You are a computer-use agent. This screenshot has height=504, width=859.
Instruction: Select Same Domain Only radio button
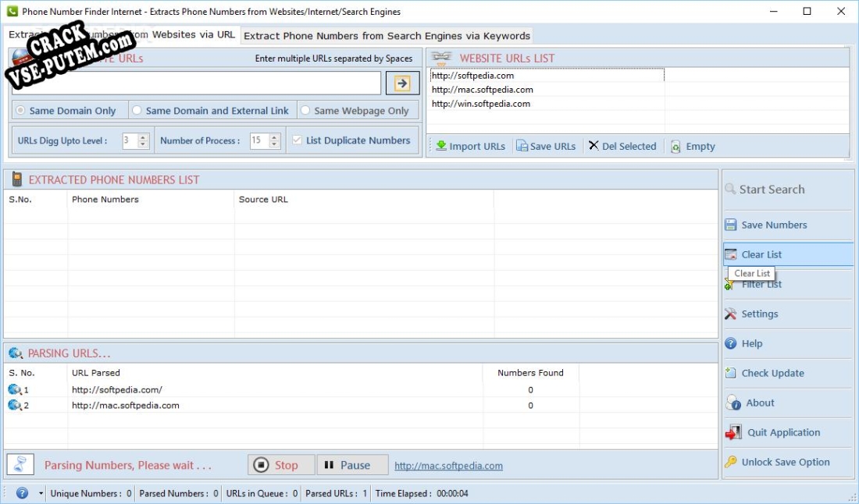pyautogui.click(x=20, y=111)
